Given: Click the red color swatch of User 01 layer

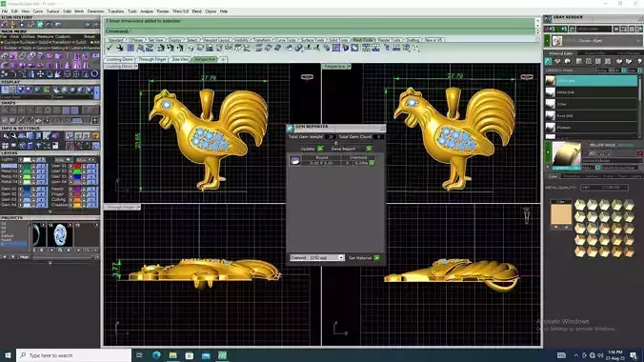Looking at the screenshot, I should pos(77,166).
